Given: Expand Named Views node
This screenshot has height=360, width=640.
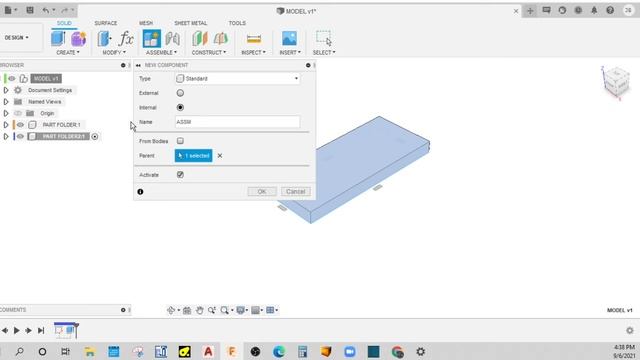Looking at the screenshot, I should 6,101.
